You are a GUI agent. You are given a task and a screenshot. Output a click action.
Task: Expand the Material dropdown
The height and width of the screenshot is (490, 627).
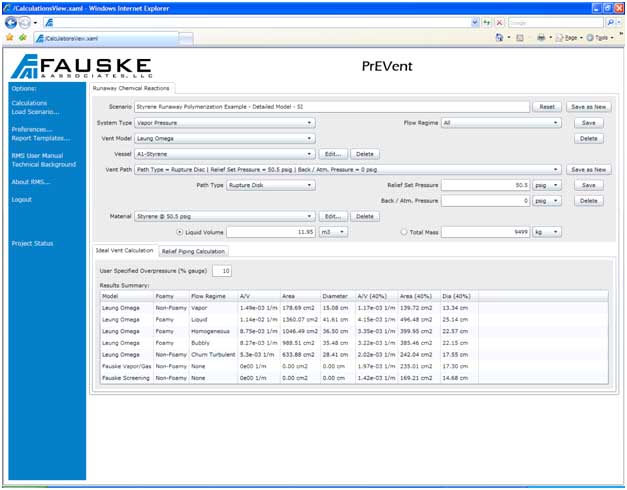225,216
